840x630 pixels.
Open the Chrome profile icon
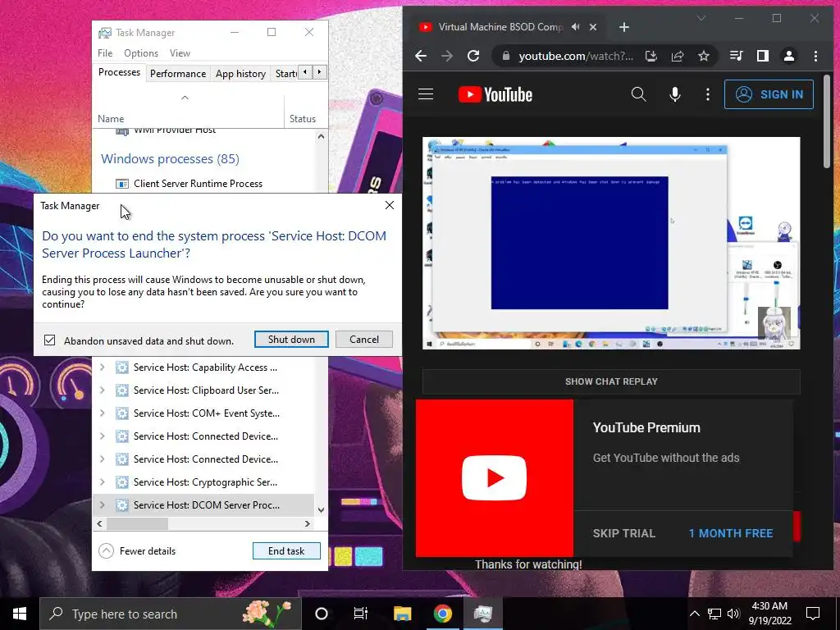coord(788,57)
